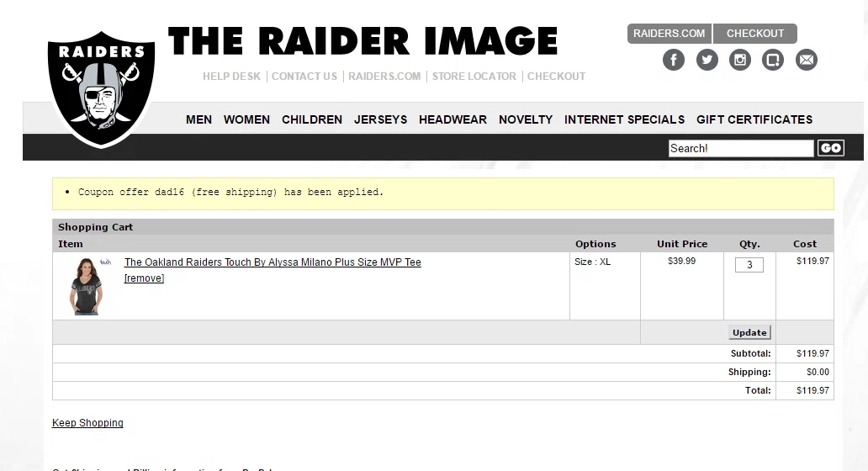Click THE RAIDER IMAGE title banner
The width and height of the screenshot is (868, 471).
(363, 41)
